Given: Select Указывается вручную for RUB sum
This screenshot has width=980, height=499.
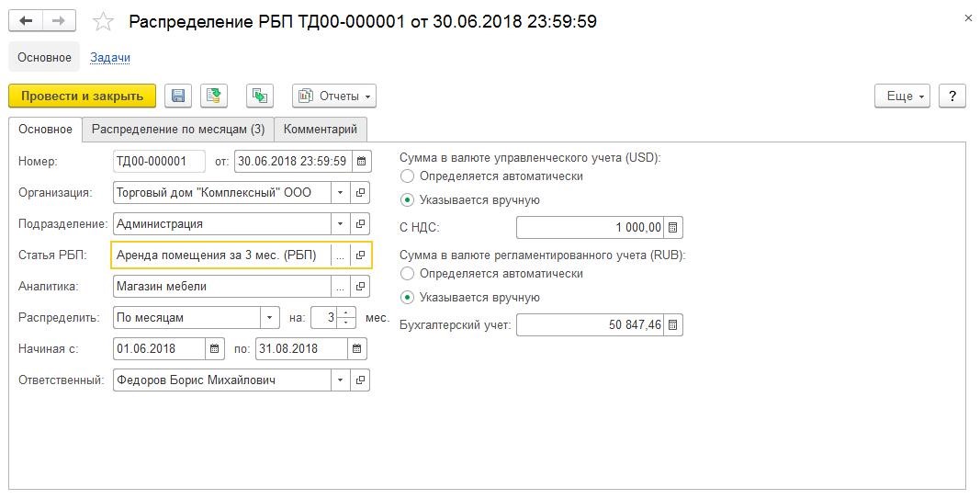Looking at the screenshot, I should (407, 298).
